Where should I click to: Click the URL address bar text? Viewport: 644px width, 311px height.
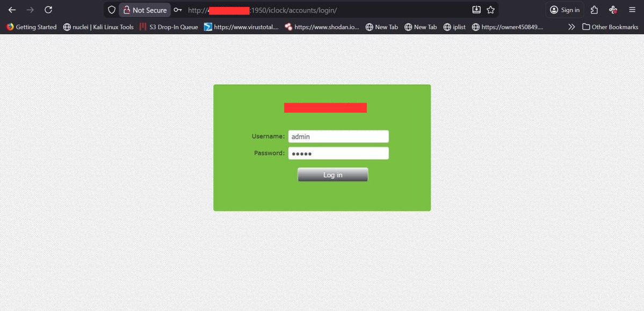263,10
